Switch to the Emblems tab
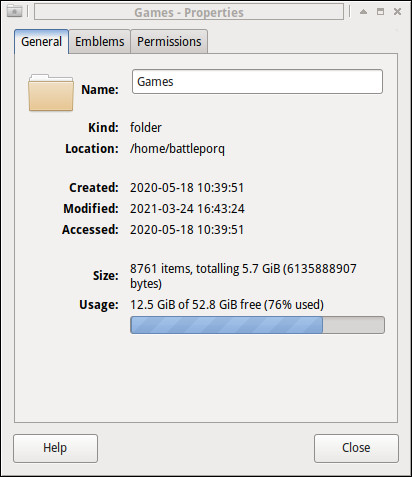 [99, 42]
